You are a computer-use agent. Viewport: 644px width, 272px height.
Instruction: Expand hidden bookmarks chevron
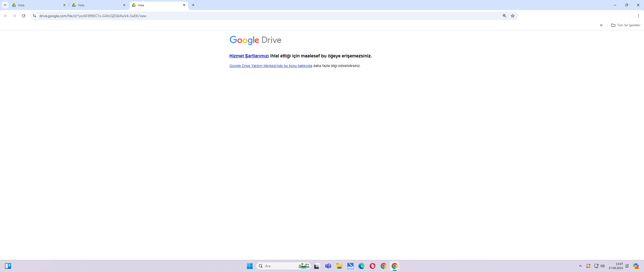pyautogui.click(x=601, y=25)
